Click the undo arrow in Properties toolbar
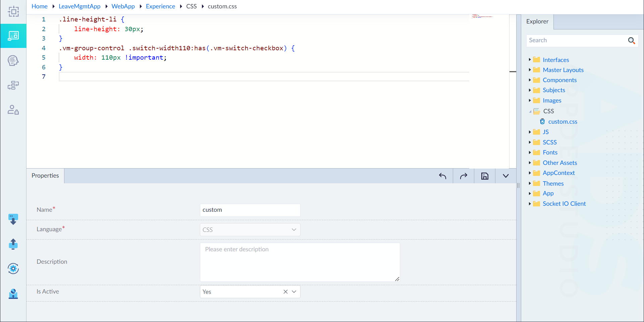Viewport: 644px width, 322px height. (442, 176)
